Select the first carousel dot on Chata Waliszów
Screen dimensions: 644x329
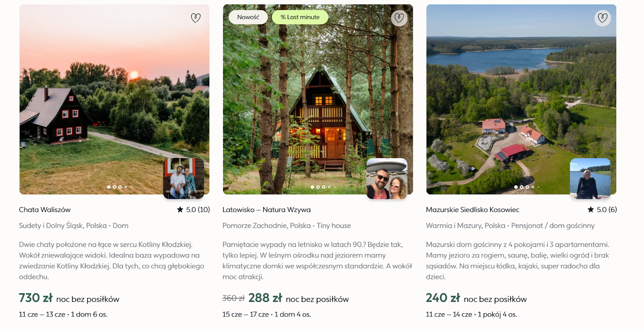coord(109,187)
